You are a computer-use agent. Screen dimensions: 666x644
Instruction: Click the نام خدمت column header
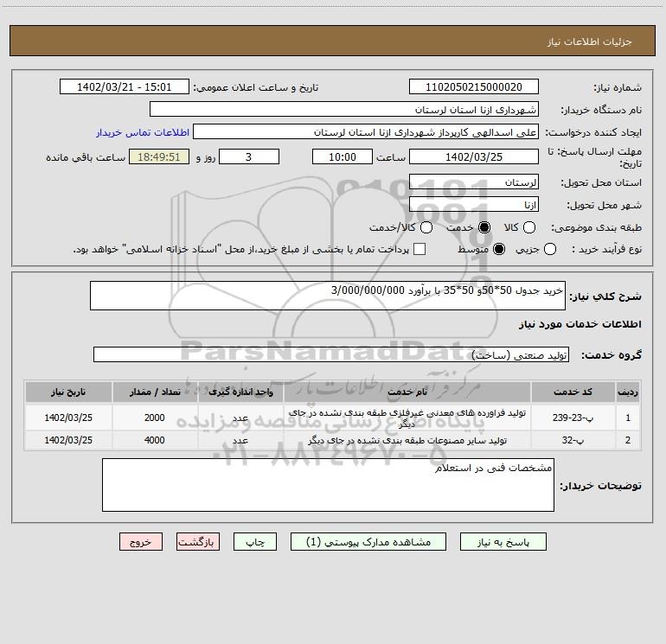407,392
